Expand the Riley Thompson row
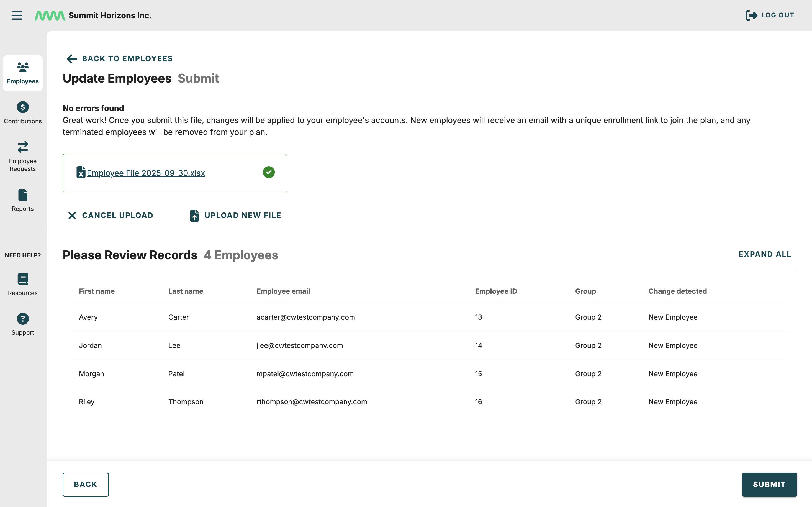812x507 pixels. pos(430,402)
